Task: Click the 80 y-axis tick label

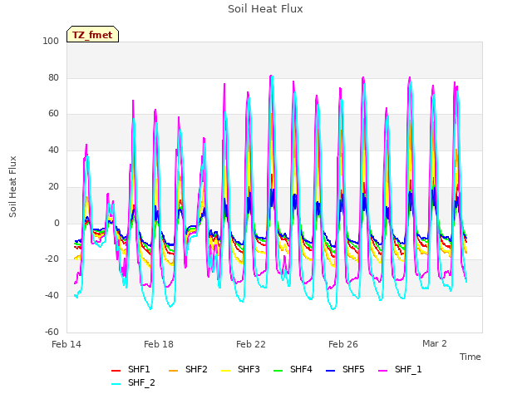Action: 53,77
